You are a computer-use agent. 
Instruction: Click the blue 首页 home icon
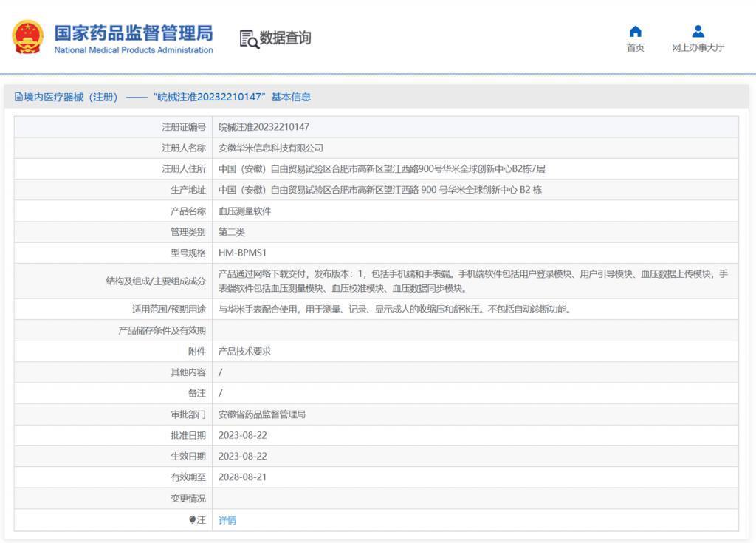[635, 32]
